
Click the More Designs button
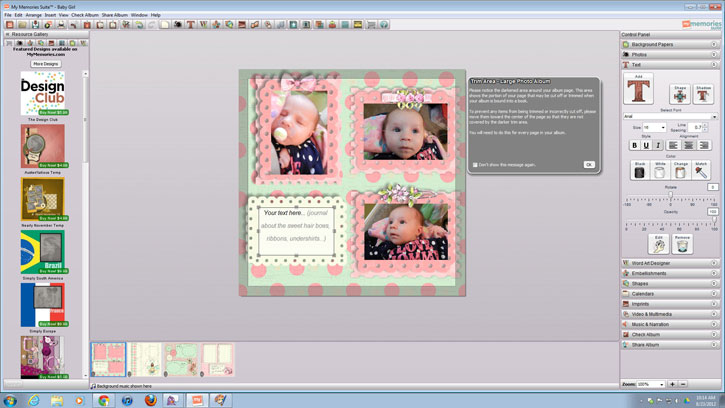click(x=45, y=64)
